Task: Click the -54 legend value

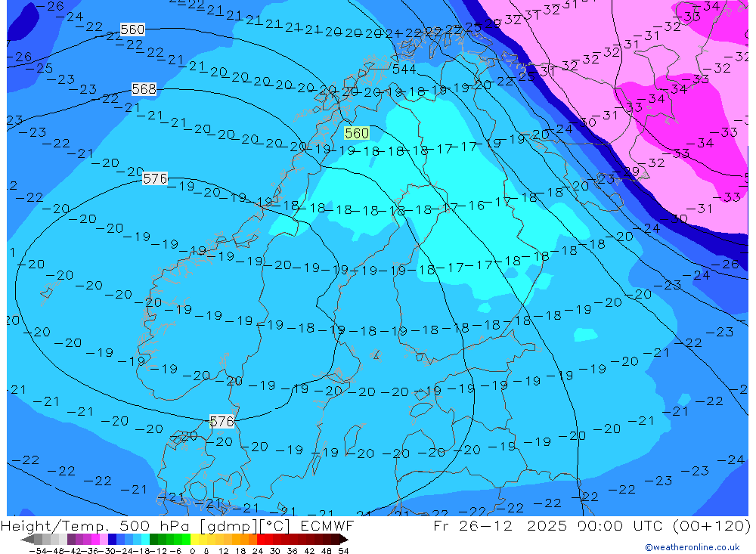Action: tap(38, 551)
